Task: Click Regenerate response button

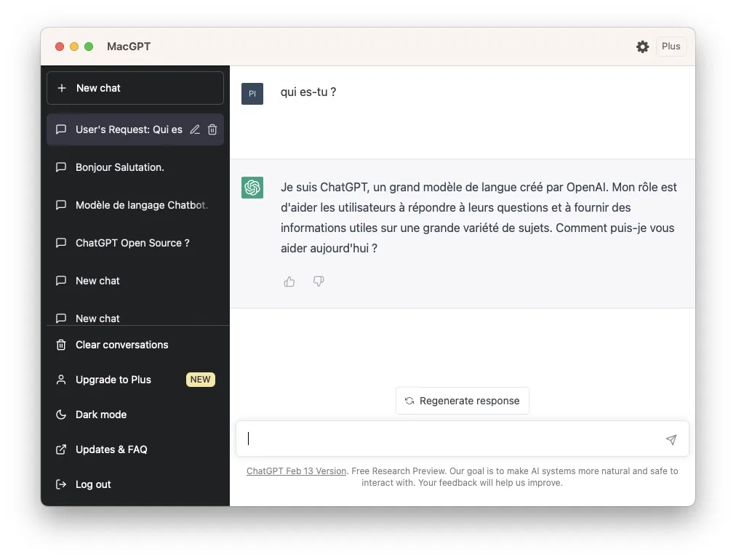Action: 463,401
